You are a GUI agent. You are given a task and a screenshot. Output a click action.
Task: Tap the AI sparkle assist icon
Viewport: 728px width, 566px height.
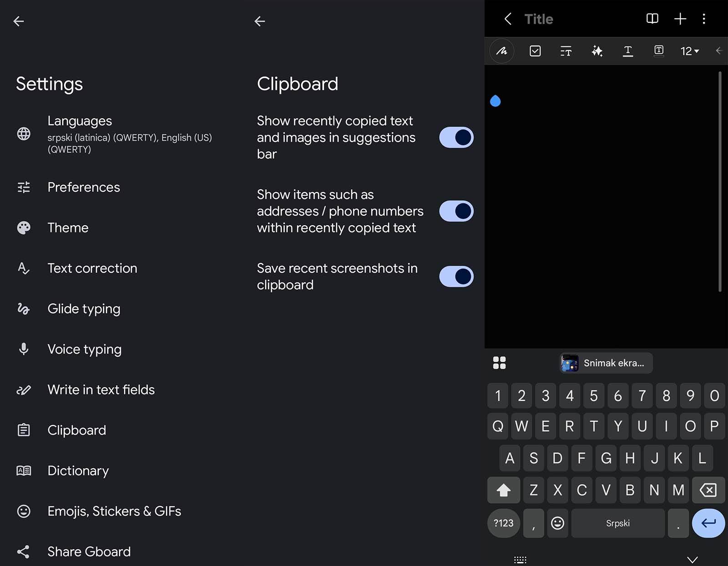[597, 51]
